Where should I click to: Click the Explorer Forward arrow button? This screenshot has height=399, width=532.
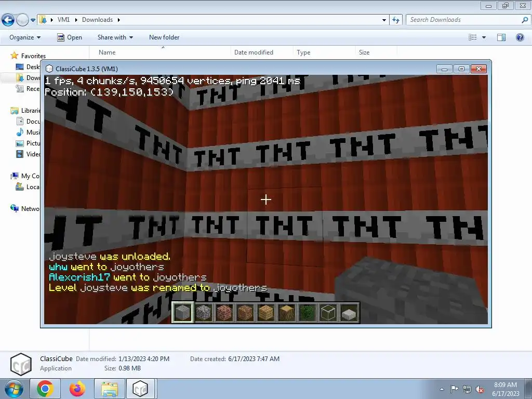tap(22, 20)
